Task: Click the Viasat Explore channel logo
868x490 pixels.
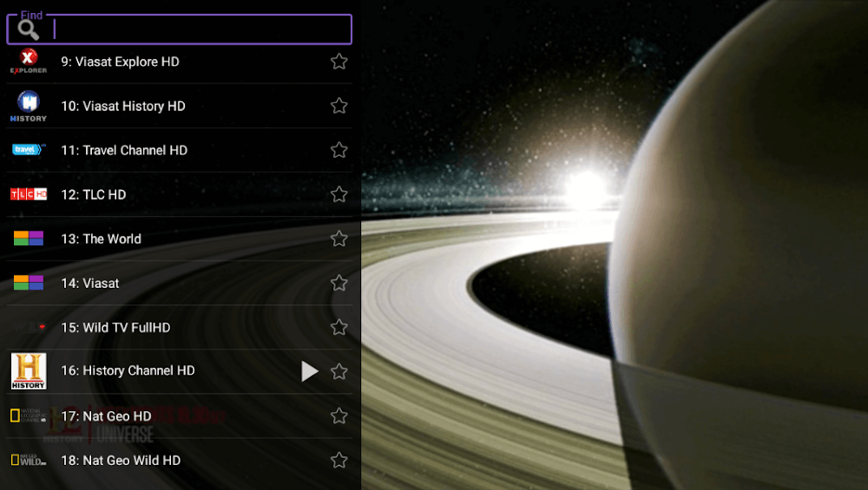Action: [x=29, y=62]
